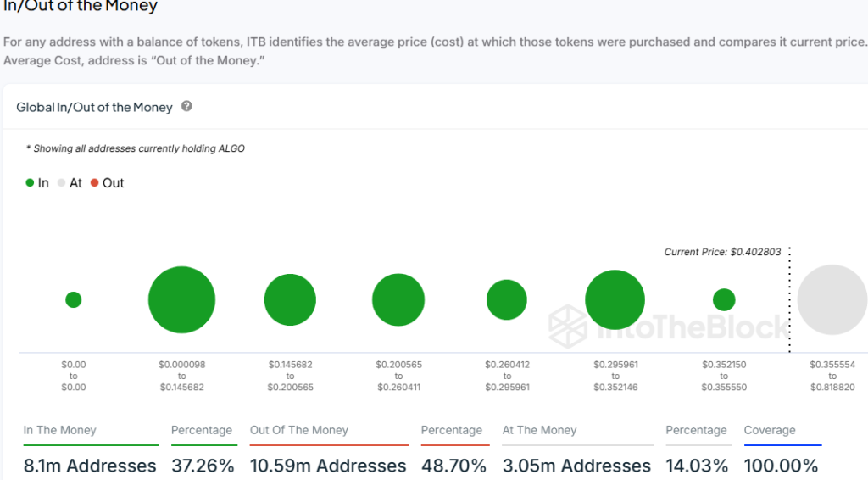Select bubble for $0.145682 to $0.200565 range
The height and width of the screenshot is (480, 868).
coord(290,300)
